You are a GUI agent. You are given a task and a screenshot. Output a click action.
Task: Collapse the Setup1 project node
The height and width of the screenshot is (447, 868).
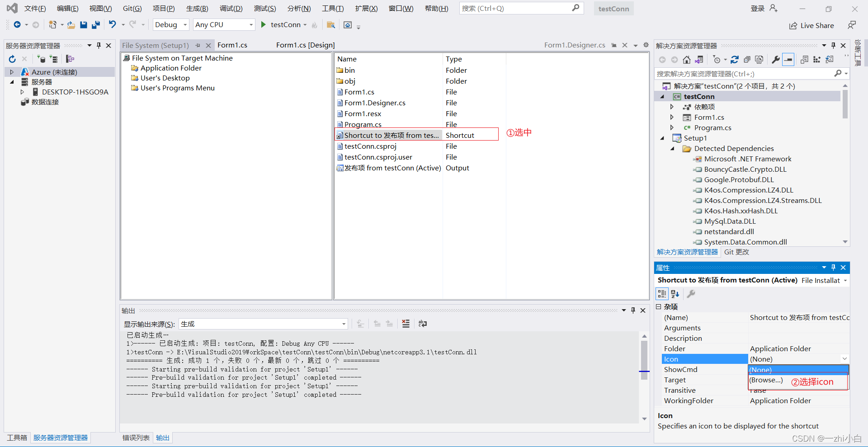tap(662, 138)
